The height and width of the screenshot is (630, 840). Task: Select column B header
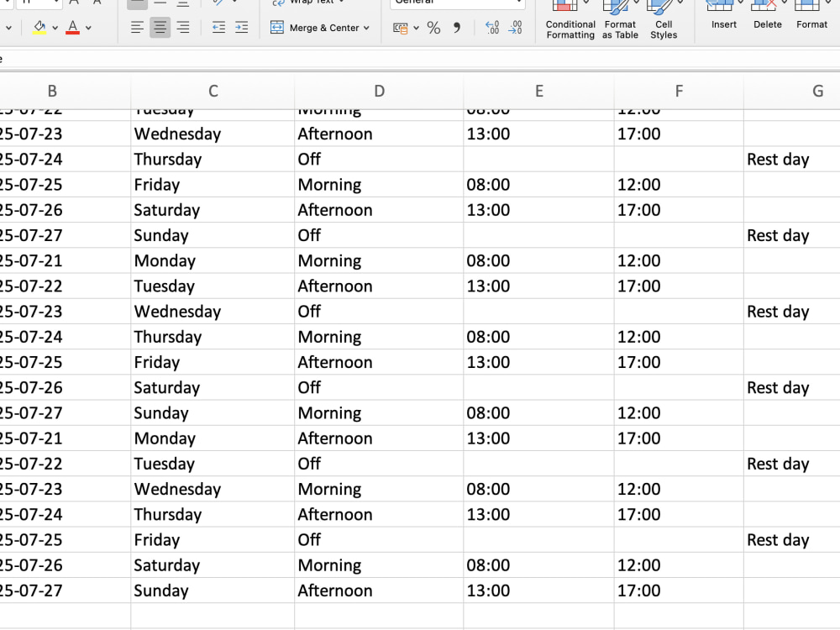click(52, 91)
